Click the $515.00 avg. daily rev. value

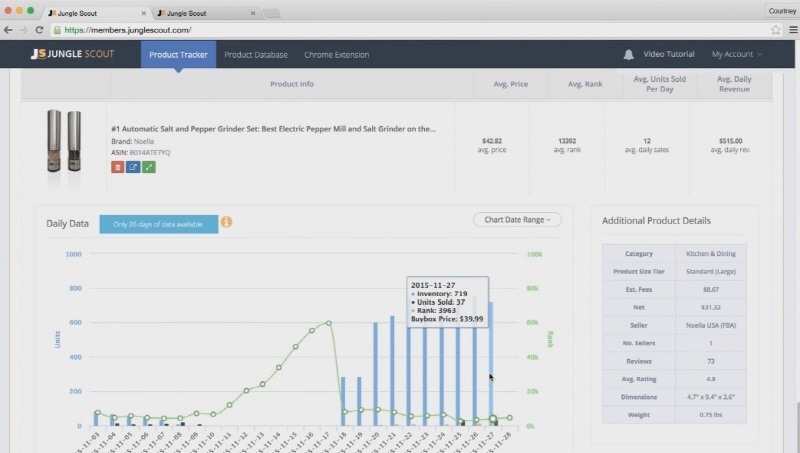click(731, 141)
